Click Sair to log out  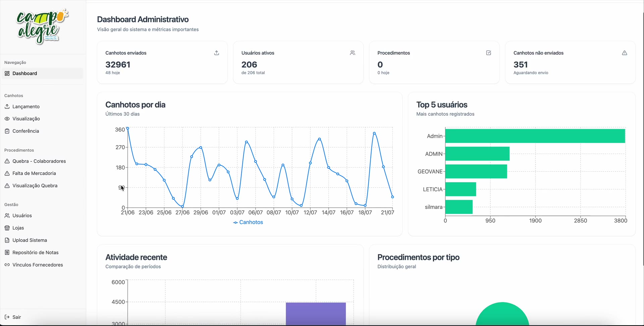coord(42,317)
